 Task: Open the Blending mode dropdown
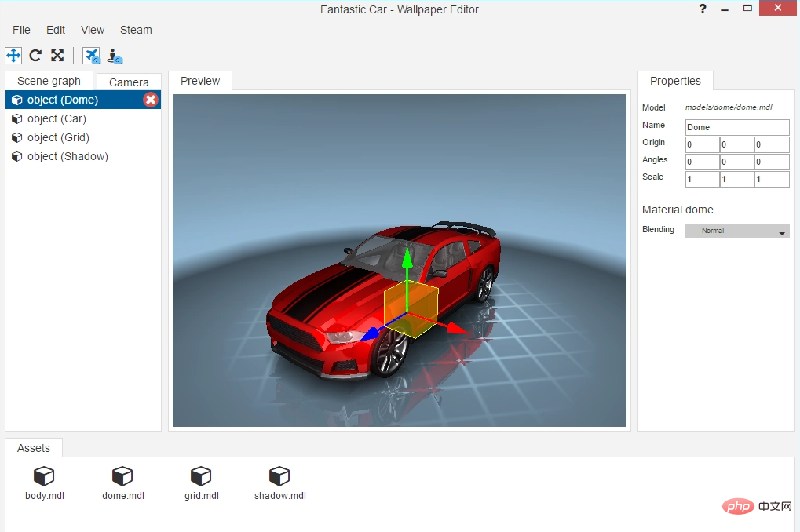(x=737, y=231)
